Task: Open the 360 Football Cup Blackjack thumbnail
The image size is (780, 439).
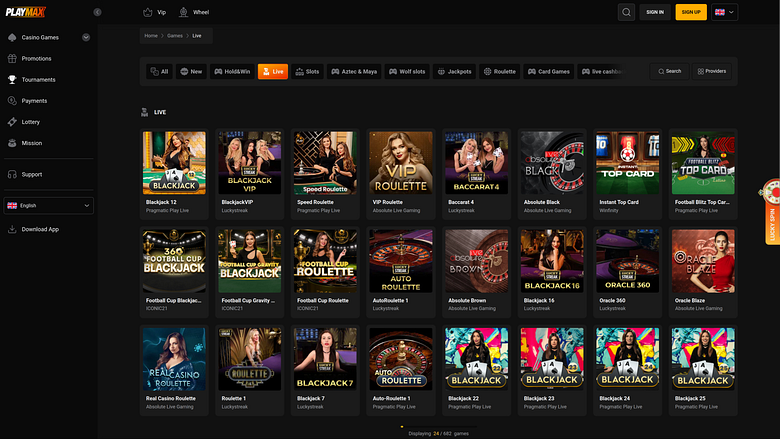Action: [x=174, y=261]
